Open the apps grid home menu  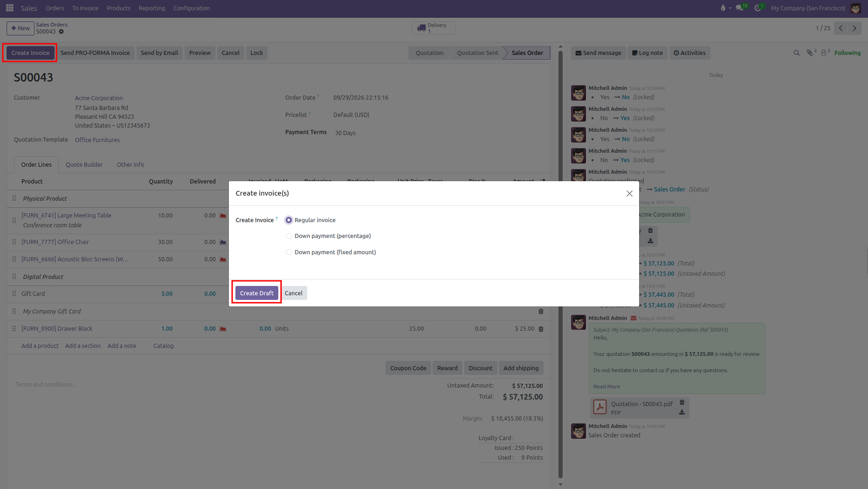pyautogui.click(x=10, y=8)
